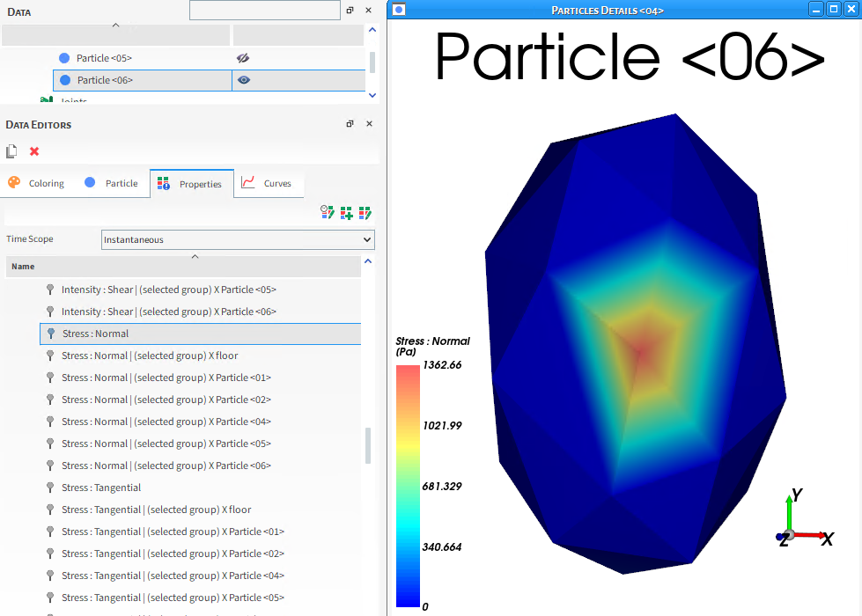This screenshot has width=862, height=616.
Task: Click the stress color scale legend
Action: (407, 484)
